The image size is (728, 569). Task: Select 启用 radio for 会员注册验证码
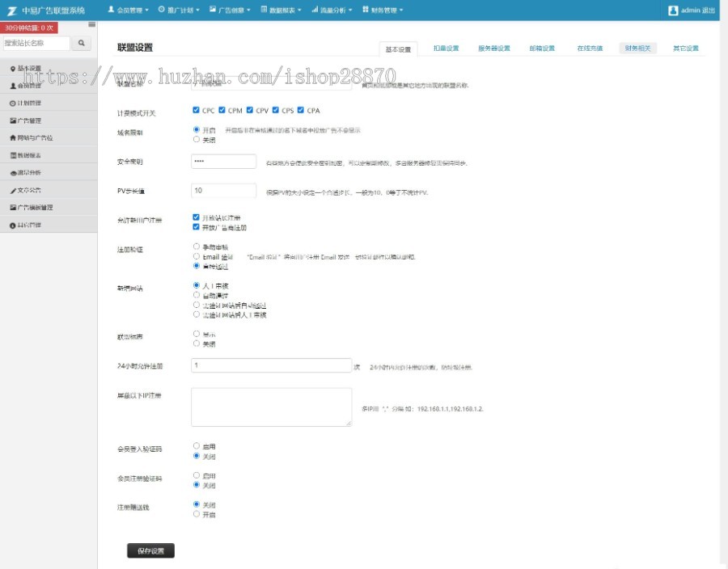(197, 475)
